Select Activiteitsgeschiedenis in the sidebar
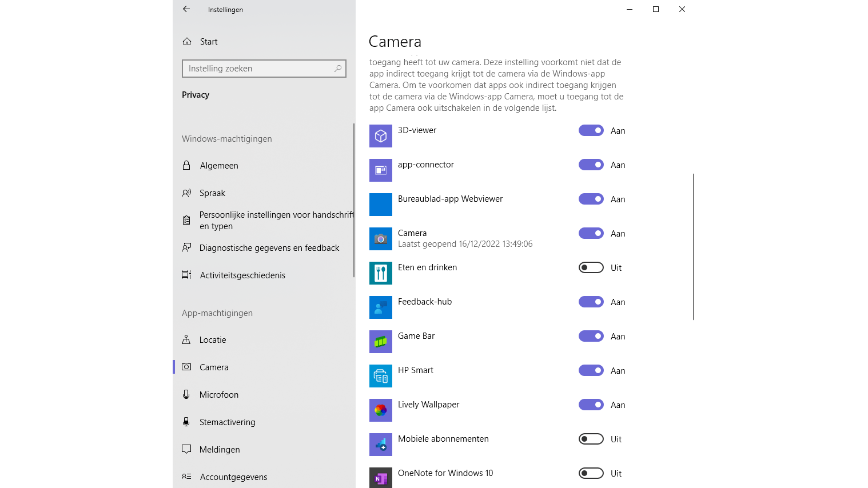Screen dimensions: 868x488 coord(242,275)
